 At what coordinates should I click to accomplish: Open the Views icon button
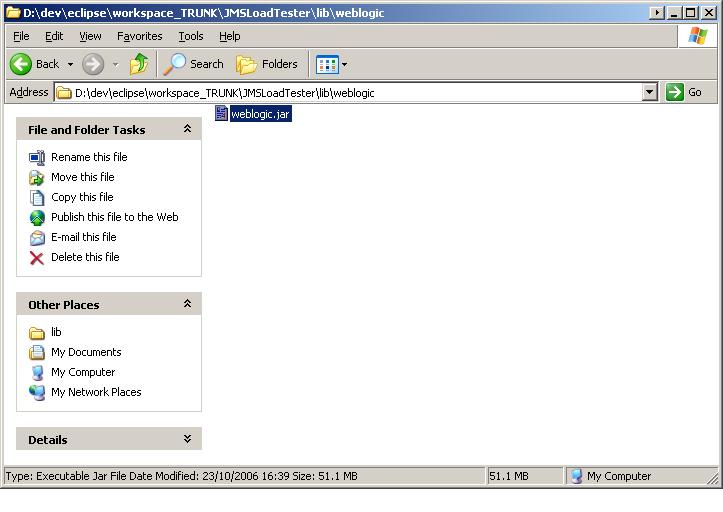tap(327, 64)
